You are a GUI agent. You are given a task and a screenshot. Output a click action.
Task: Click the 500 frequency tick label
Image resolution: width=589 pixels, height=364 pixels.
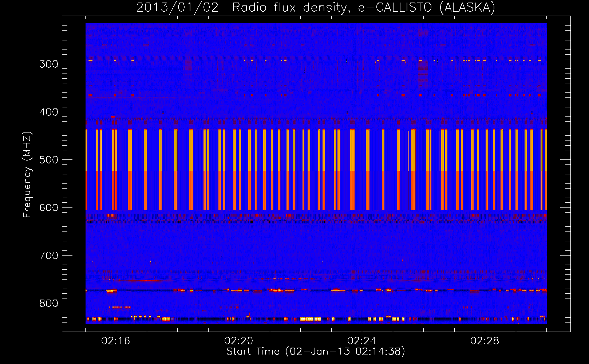[x=49, y=160]
